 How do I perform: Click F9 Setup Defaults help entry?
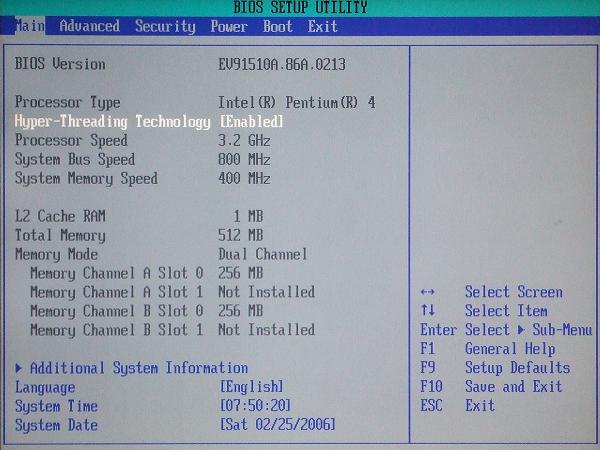(x=517, y=368)
